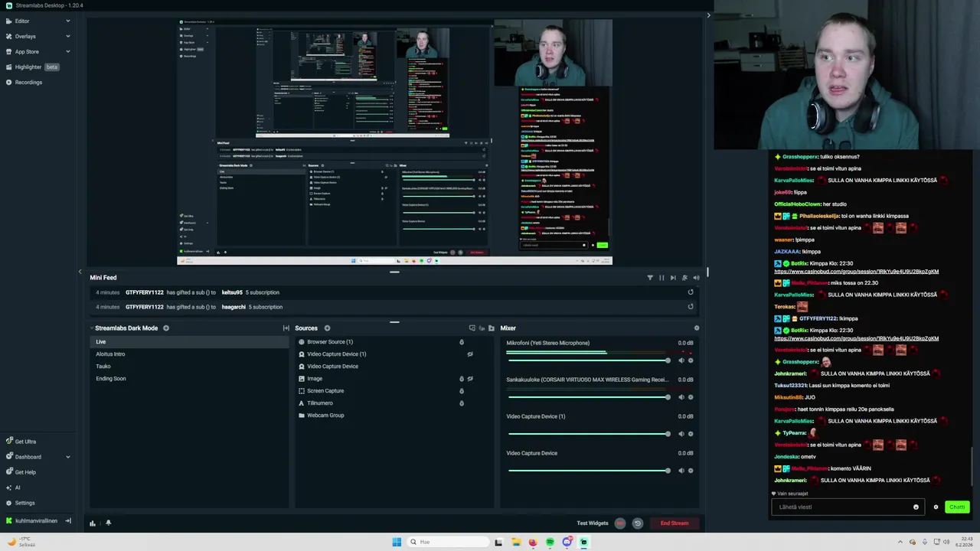Expand the Editor sidebar menu chevron
Screen dimensions: 980x551
pos(67,21)
